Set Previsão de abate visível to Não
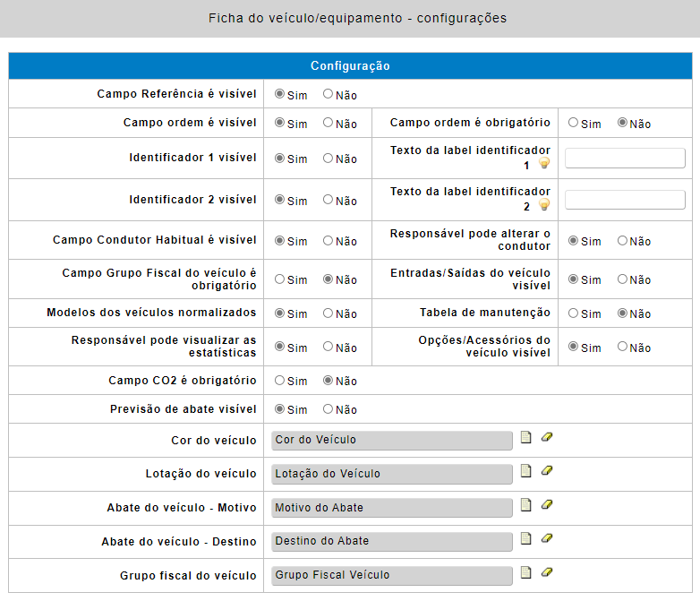The height and width of the screenshot is (601, 700). [x=329, y=409]
